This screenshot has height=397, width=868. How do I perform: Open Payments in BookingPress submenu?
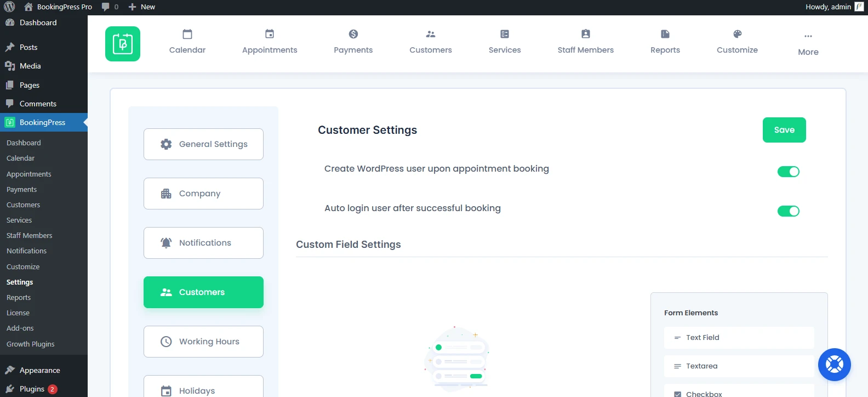(x=22, y=189)
